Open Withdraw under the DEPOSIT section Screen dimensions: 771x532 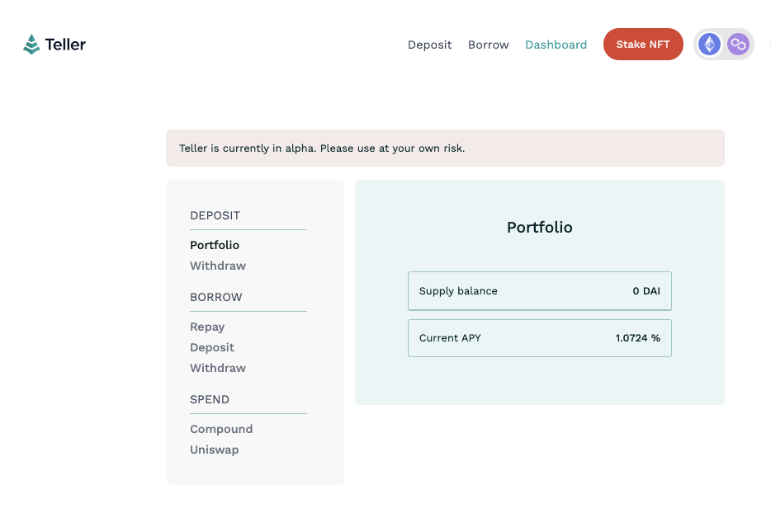click(218, 266)
